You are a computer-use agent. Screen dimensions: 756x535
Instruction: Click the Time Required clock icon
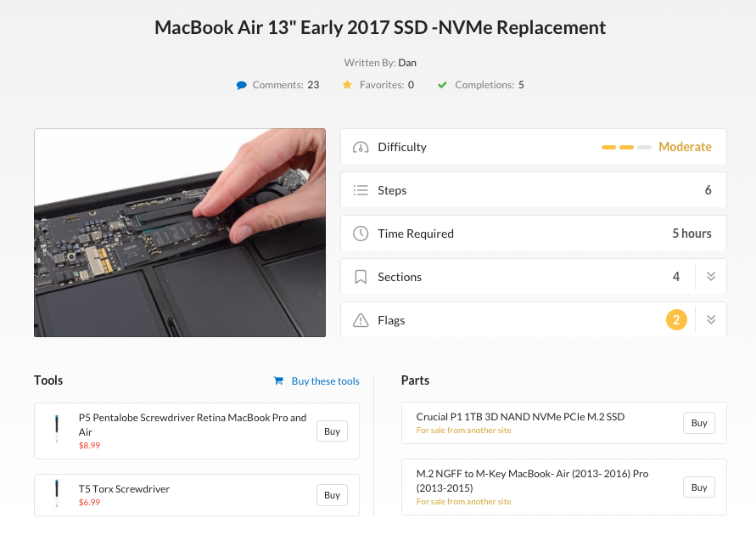[x=361, y=234]
